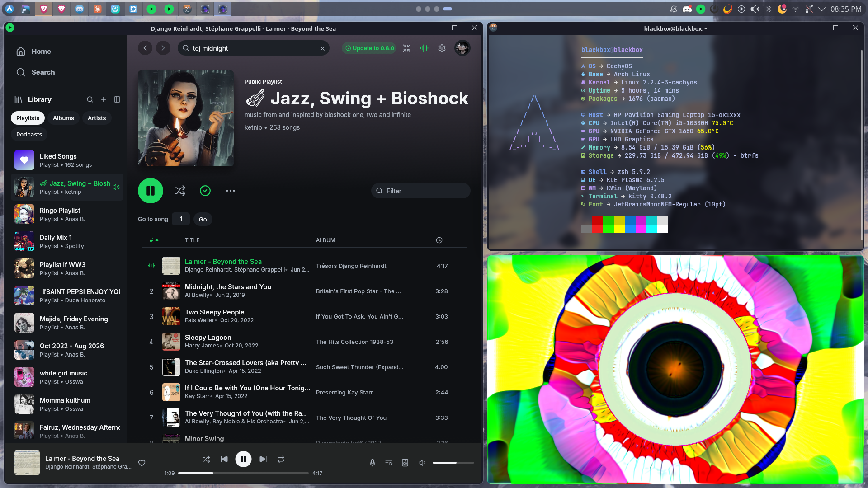Open Daily Mix 1 playlist
Viewport: 868px width, 488px height.
(67, 241)
